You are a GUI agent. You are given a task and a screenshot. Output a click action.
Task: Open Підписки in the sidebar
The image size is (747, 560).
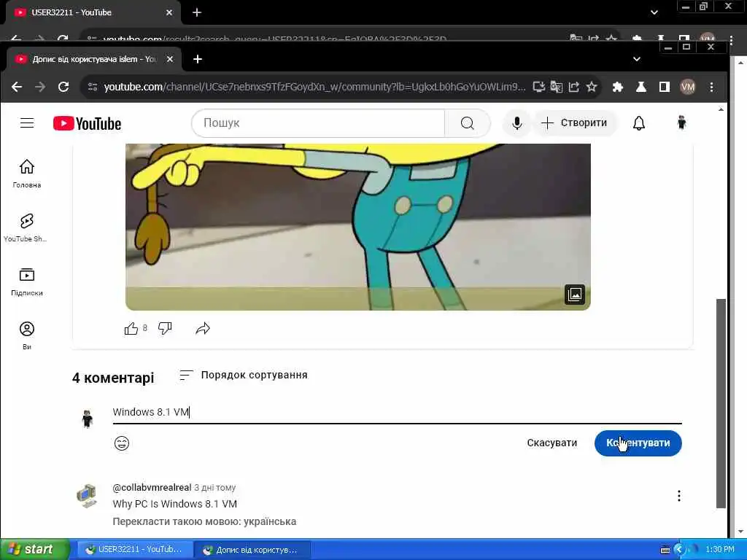pos(27,282)
